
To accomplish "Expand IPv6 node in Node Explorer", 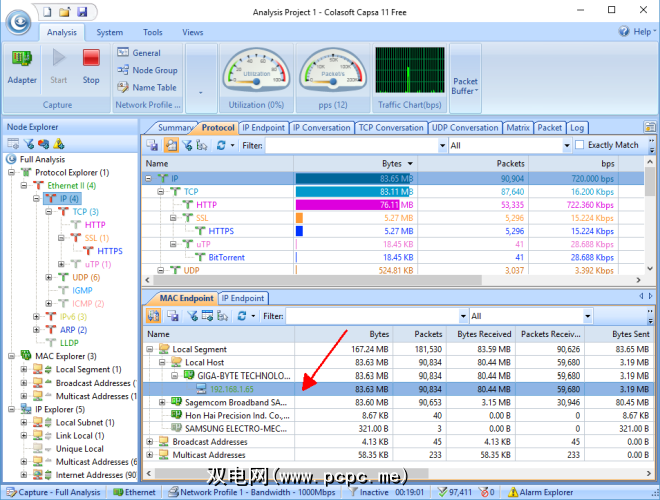I will (x=37, y=316).
